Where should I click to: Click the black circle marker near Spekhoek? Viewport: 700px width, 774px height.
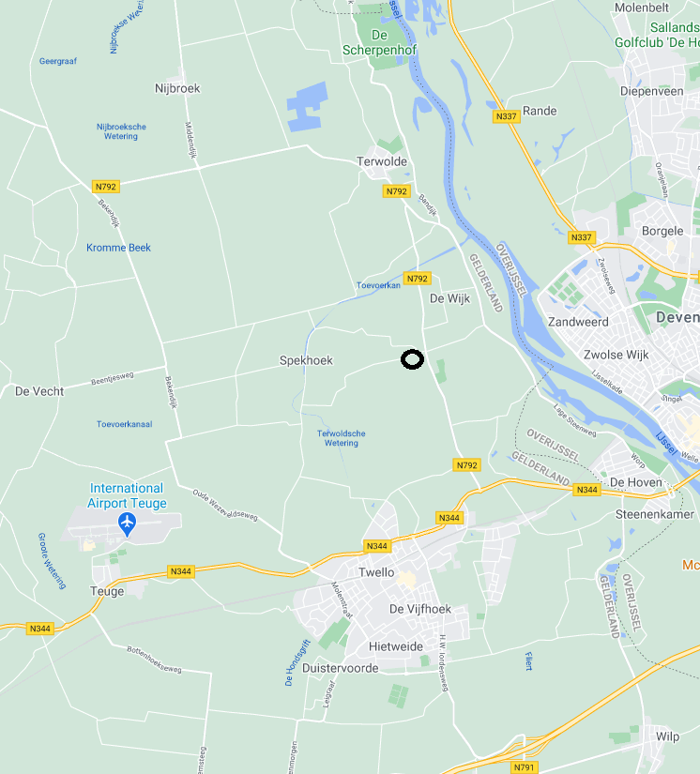click(x=412, y=359)
